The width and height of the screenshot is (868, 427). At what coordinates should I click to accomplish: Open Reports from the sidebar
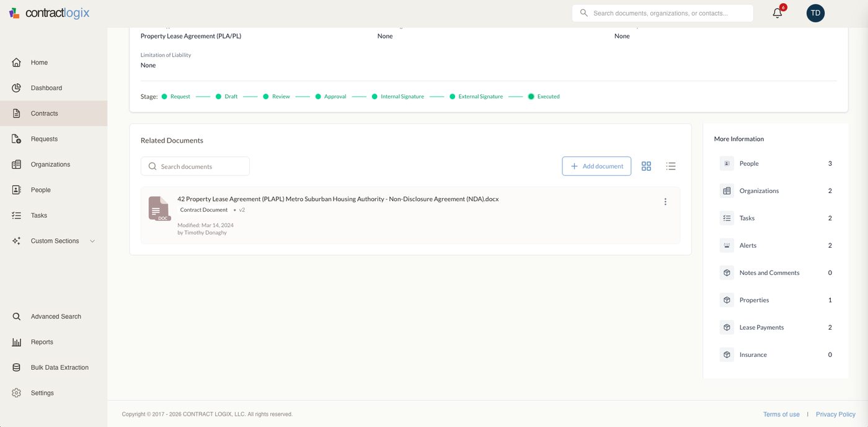pos(53,342)
